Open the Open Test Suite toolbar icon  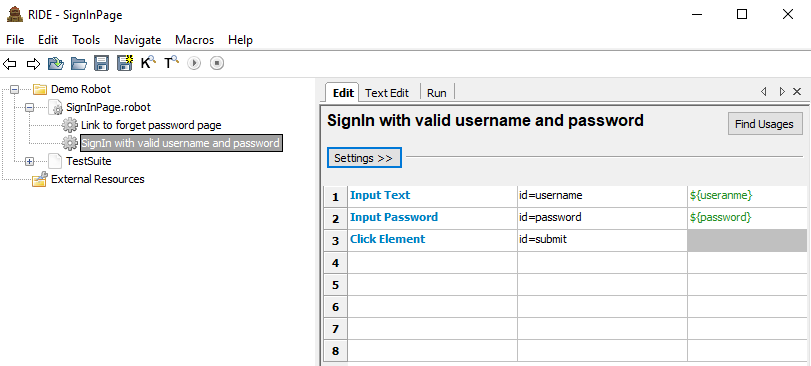coord(56,63)
